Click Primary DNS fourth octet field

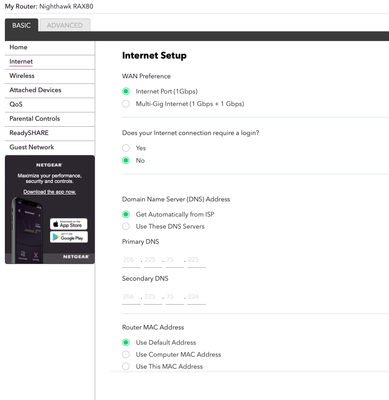196,260
